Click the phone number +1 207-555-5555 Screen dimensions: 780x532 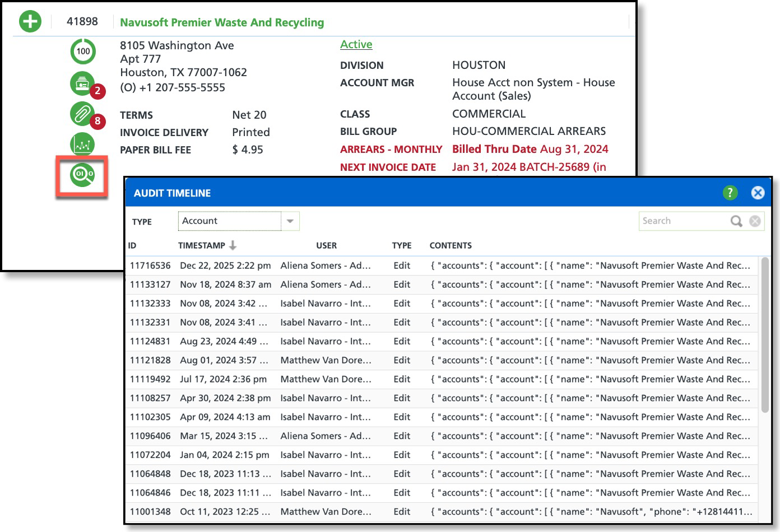(182, 87)
